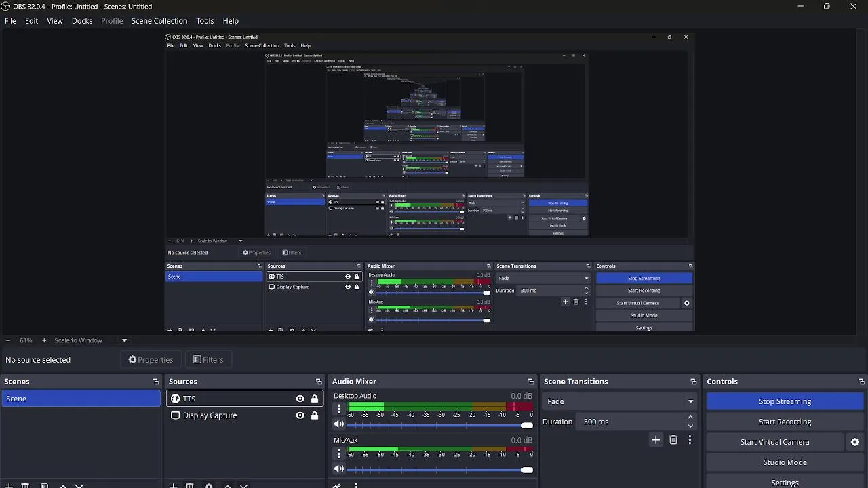868x488 pixels.
Task: Zoom out the preview with minus icon
Action: click(7, 340)
